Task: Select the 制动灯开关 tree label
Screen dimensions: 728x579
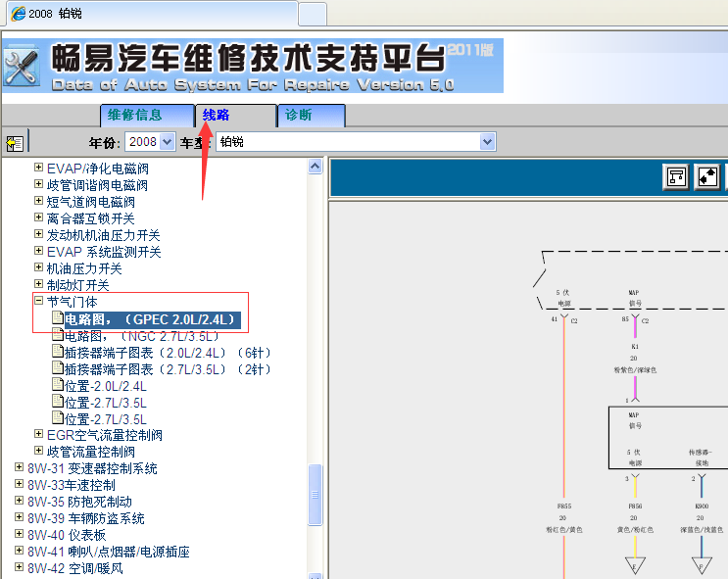Action: click(78, 285)
